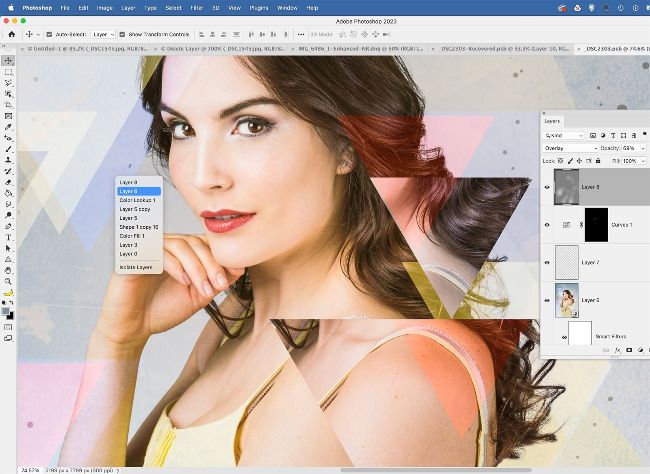Select the Layer 8 thumbnail
This screenshot has height=474, width=650.
pos(566,186)
